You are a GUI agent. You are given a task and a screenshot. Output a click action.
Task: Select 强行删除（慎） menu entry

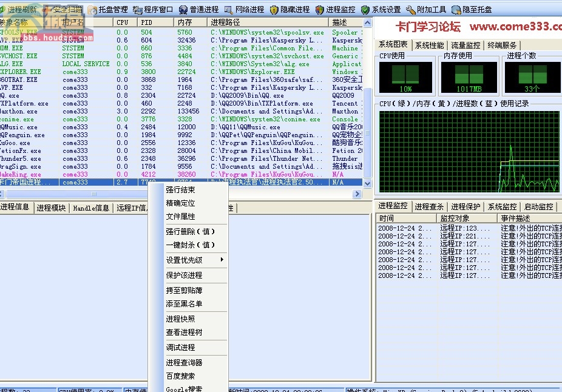click(x=191, y=231)
